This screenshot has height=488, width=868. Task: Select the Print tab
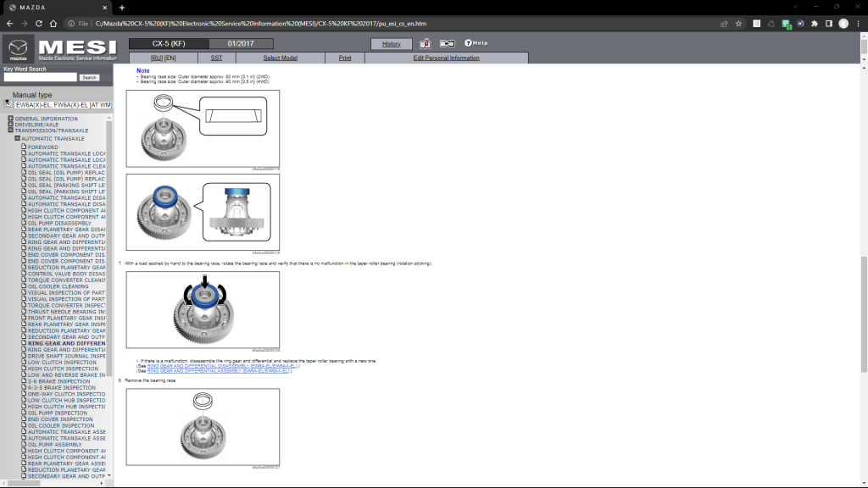(x=345, y=58)
